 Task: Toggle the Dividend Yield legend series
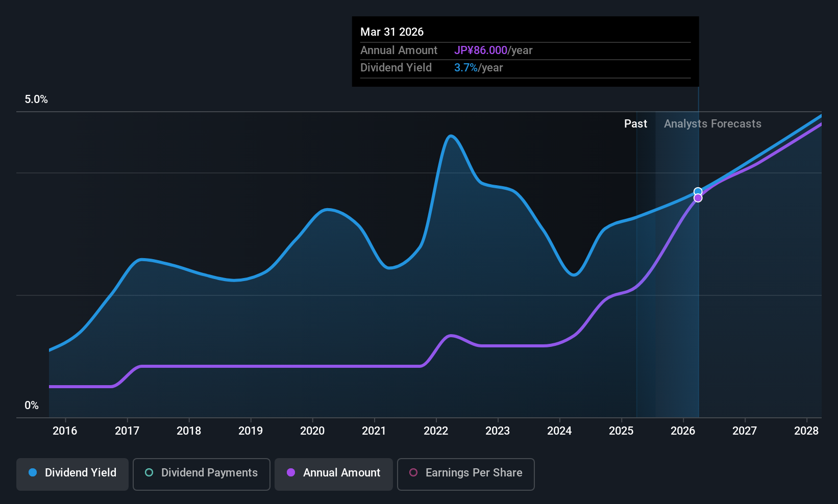pos(72,474)
